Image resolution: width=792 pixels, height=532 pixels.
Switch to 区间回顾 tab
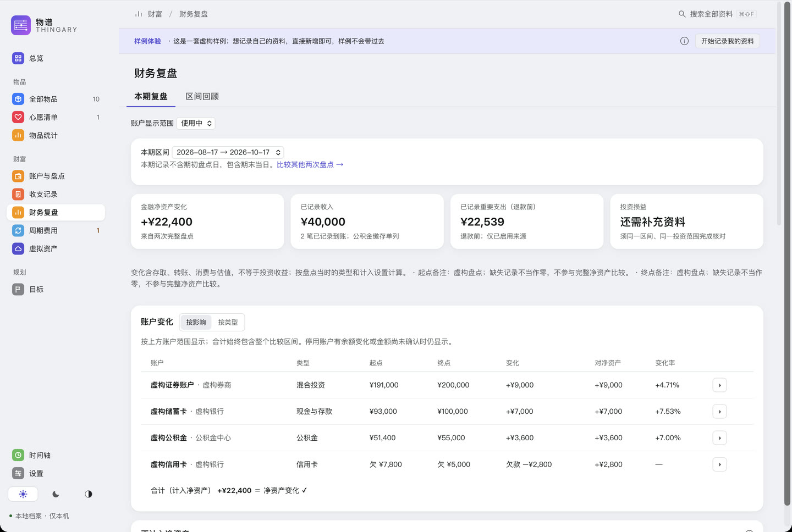coord(202,97)
